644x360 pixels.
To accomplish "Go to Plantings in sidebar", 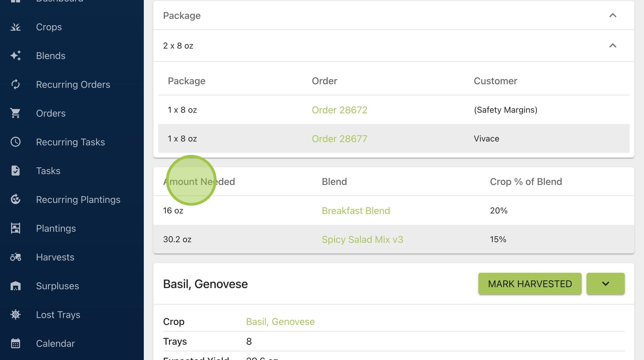I will (x=56, y=228).
